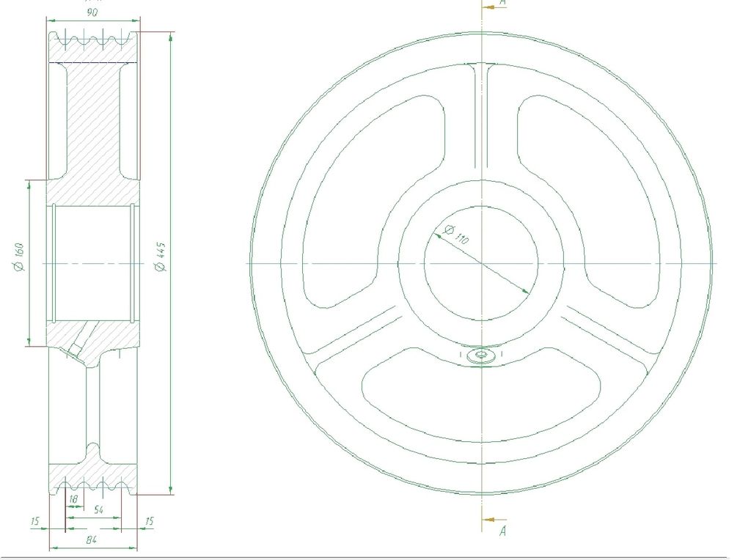
Task: Select the Ø 445 outer diameter dimension
Action: click(x=161, y=259)
